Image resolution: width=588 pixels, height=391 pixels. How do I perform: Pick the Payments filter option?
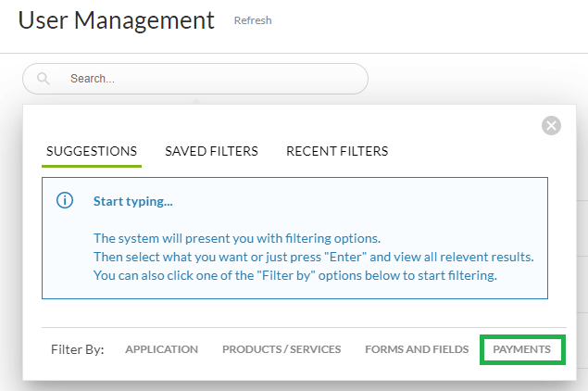click(x=522, y=349)
